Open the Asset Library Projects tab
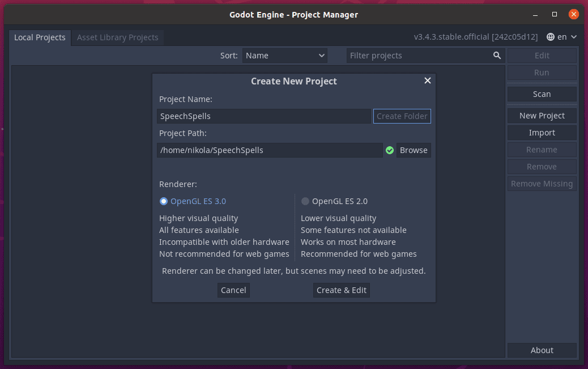Image resolution: width=588 pixels, height=369 pixels. [x=117, y=37]
